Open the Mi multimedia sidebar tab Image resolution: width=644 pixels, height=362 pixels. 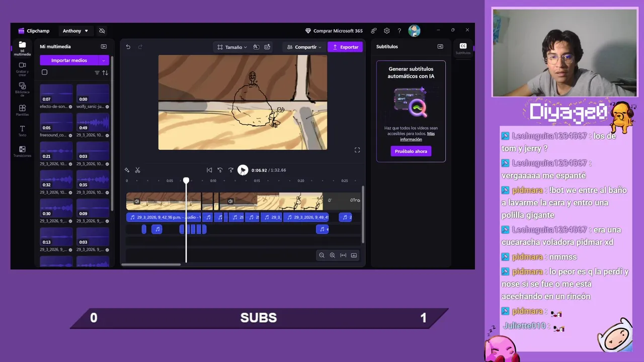pyautogui.click(x=22, y=48)
